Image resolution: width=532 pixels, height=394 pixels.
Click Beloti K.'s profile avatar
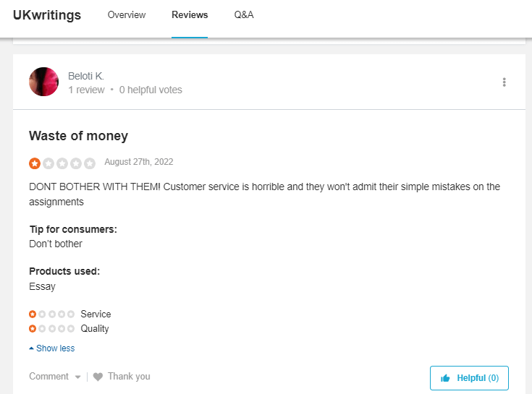point(43,82)
